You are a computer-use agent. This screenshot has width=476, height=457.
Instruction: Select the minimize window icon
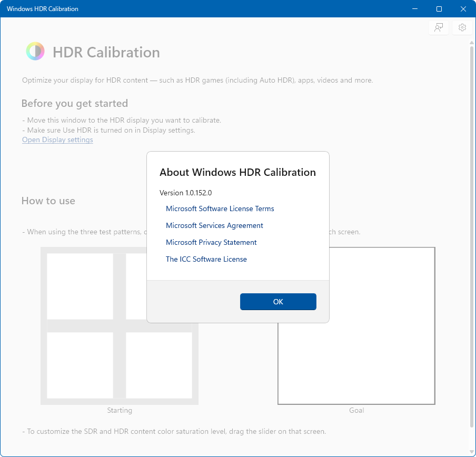(x=415, y=9)
